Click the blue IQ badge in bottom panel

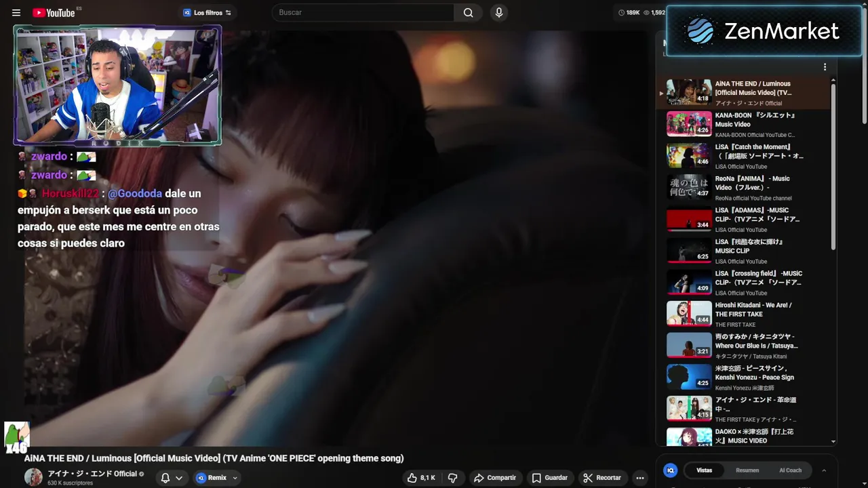coord(670,470)
